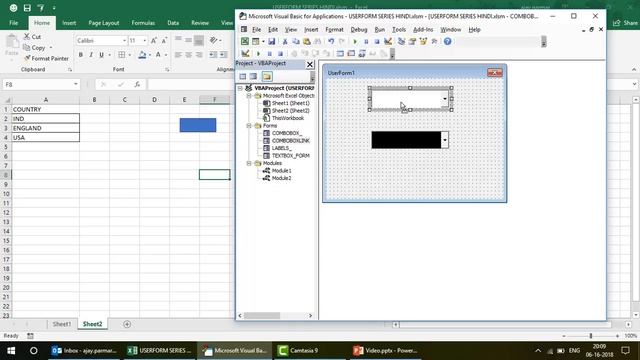This screenshot has width=640, height=360.
Task: Switch to Page Layout ribbon tab
Action: [104, 23]
